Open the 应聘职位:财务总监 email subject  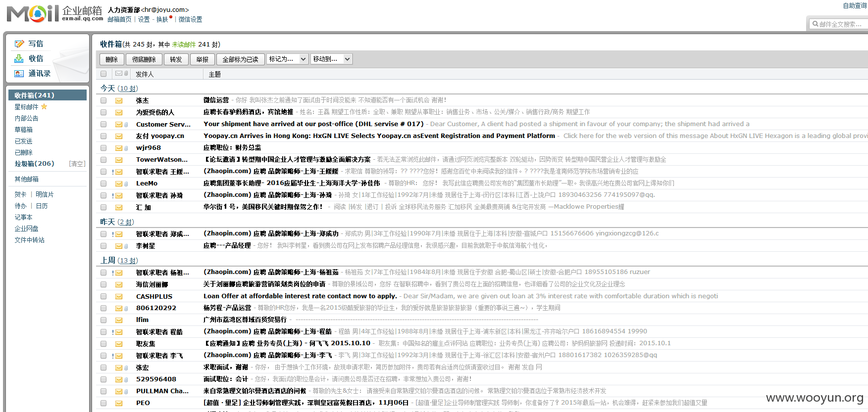232,148
